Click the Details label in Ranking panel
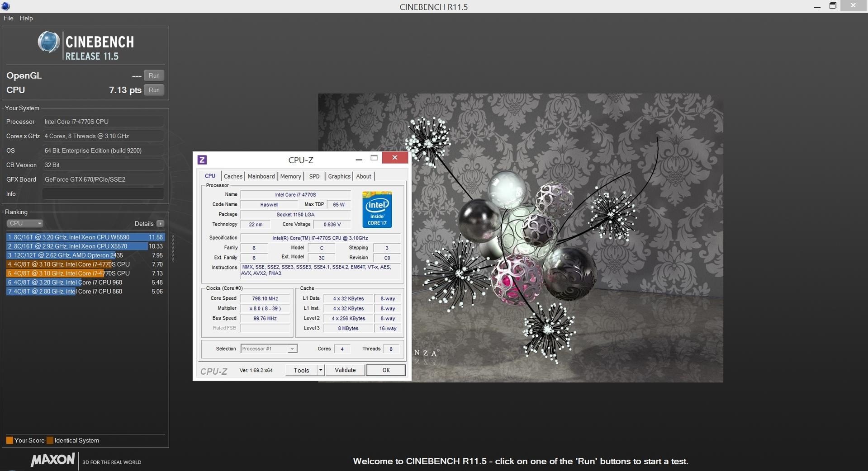 [144, 223]
